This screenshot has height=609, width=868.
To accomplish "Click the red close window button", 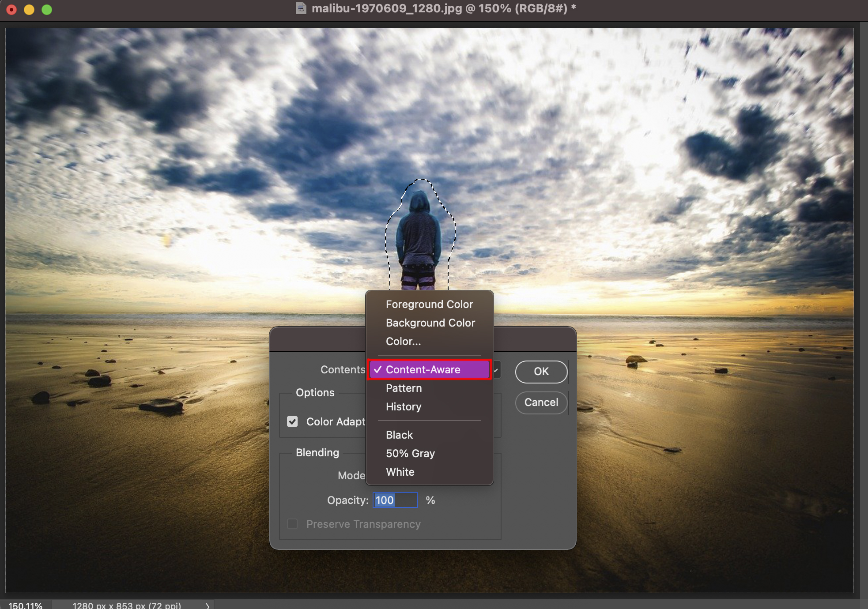I will (x=12, y=9).
